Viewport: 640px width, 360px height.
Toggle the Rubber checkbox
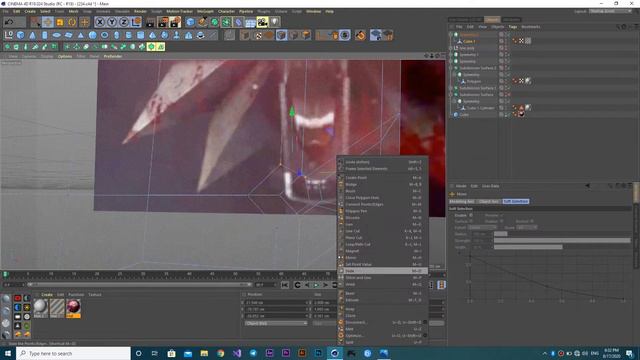(502, 221)
